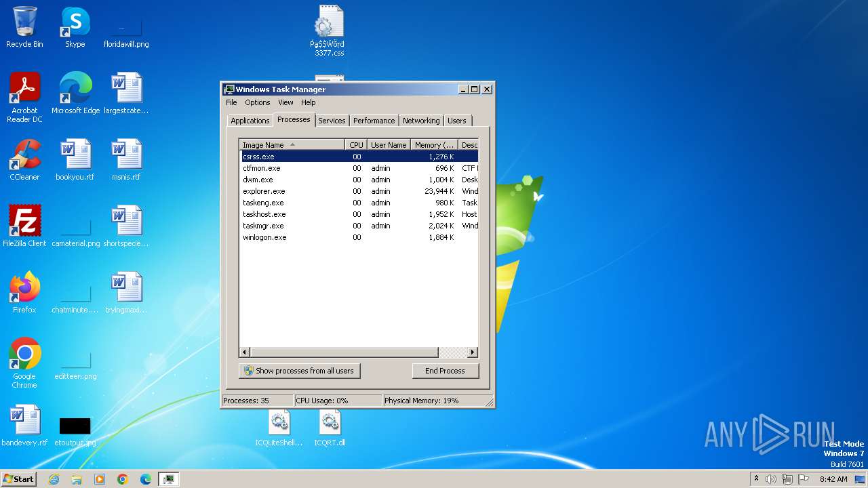
Task: Select the explorer.exe process
Action: pos(359,191)
